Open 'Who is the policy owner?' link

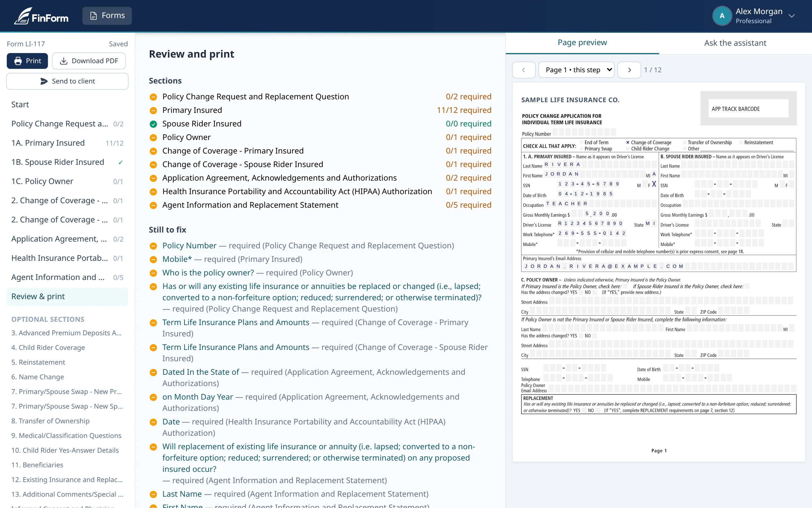point(208,272)
